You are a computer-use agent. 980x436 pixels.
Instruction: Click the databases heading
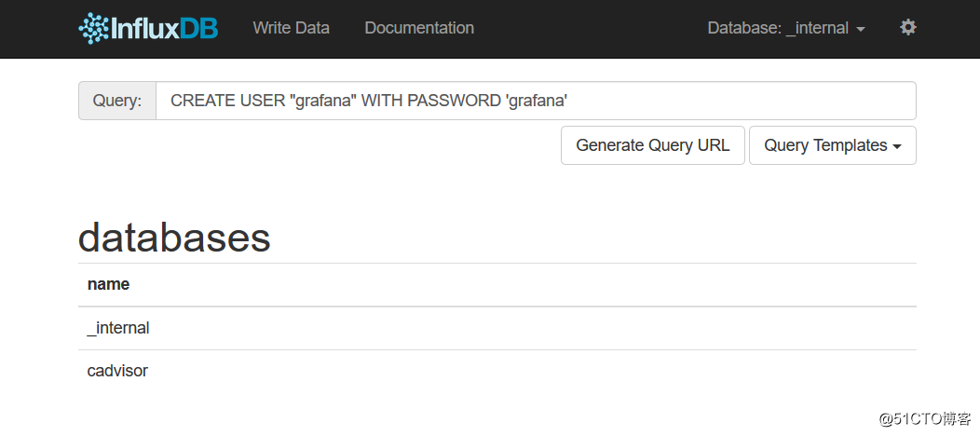click(174, 238)
